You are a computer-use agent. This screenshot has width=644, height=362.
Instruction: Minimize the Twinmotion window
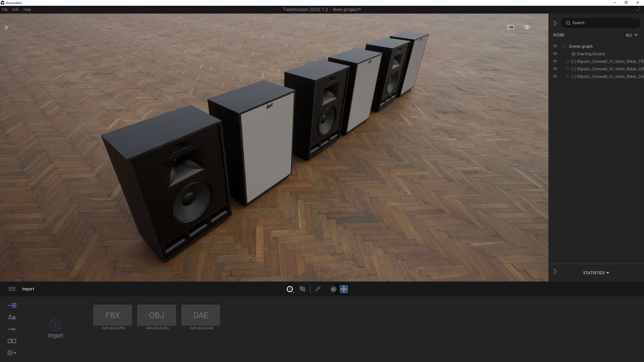click(x=615, y=3)
